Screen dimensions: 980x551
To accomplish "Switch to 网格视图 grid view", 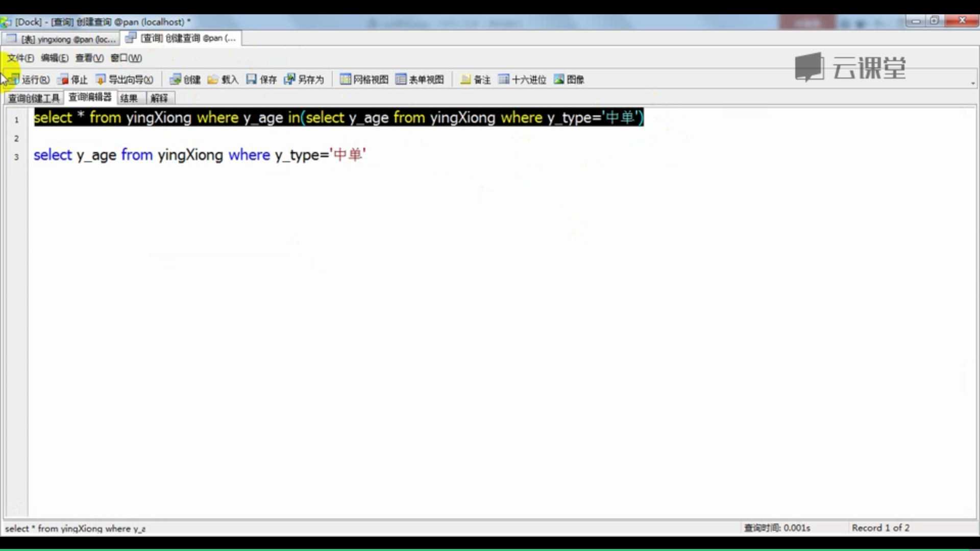I will [x=364, y=80].
